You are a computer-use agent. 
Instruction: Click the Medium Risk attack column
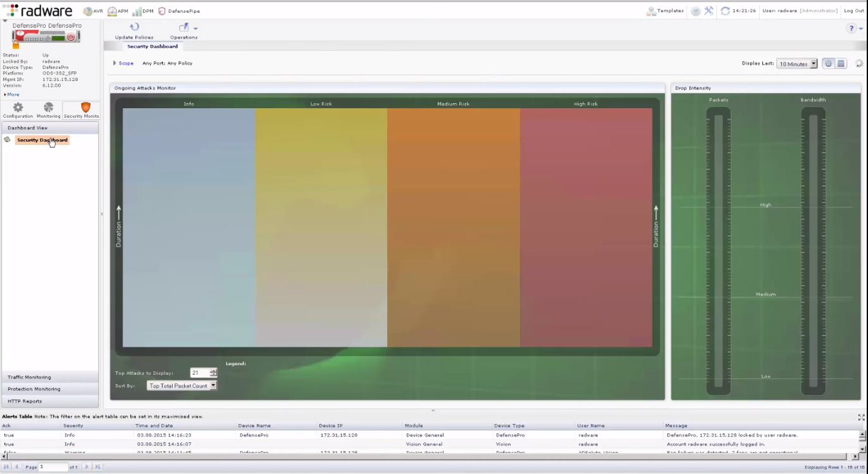(x=454, y=228)
